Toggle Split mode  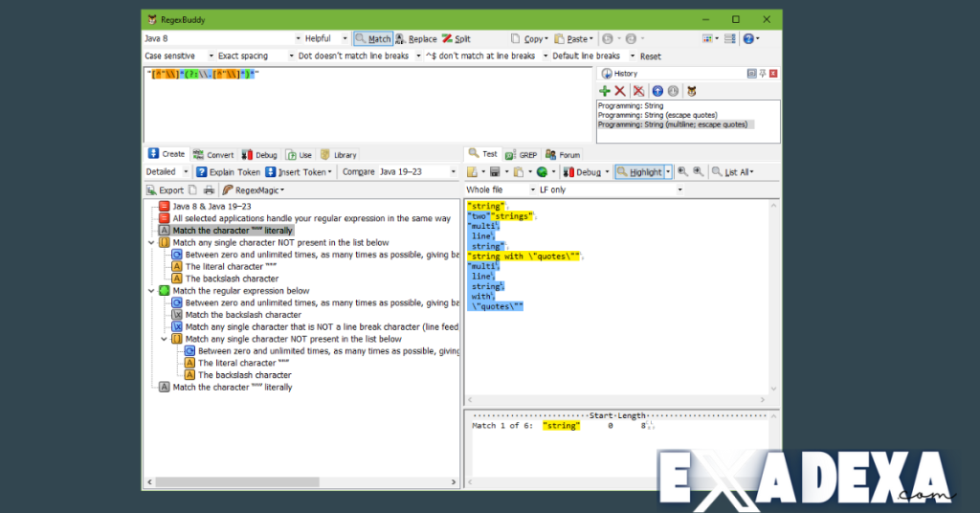click(457, 38)
